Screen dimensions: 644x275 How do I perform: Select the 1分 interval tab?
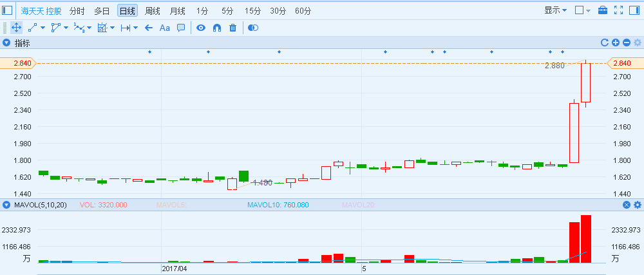[202, 11]
